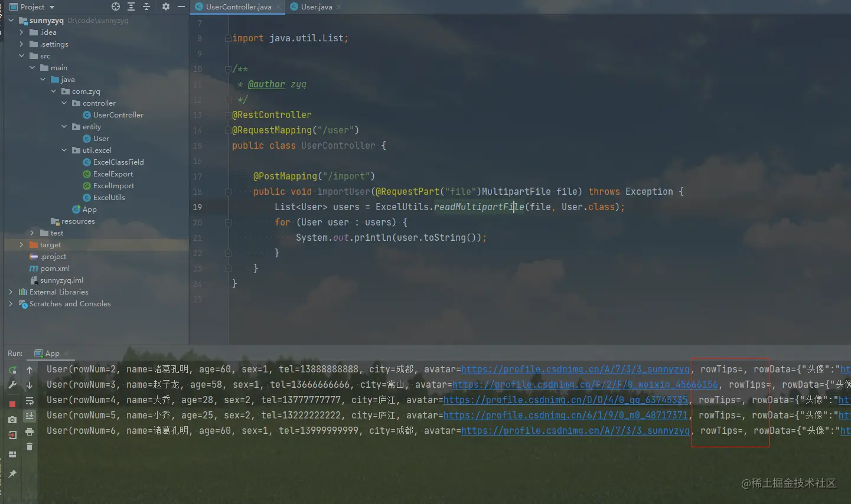Collapse the controller package arrow
The image size is (851, 504).
[x=64, y=103]
